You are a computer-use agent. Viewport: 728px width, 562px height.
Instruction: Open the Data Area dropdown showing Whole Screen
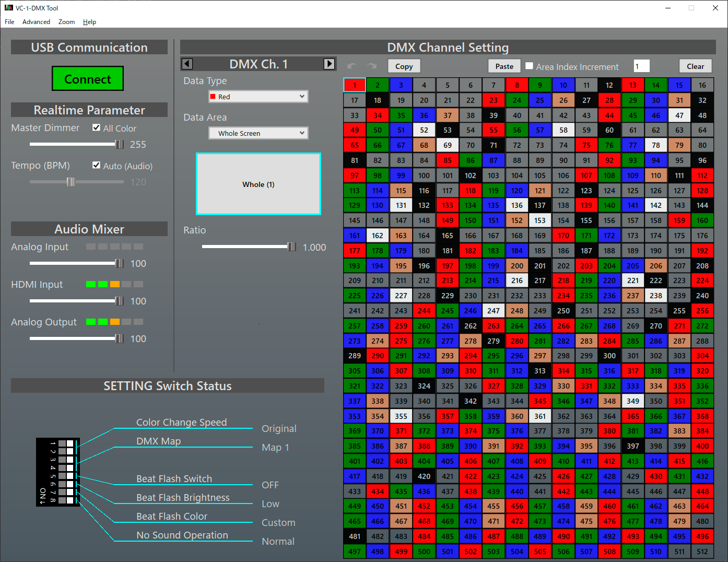[259, 133]
